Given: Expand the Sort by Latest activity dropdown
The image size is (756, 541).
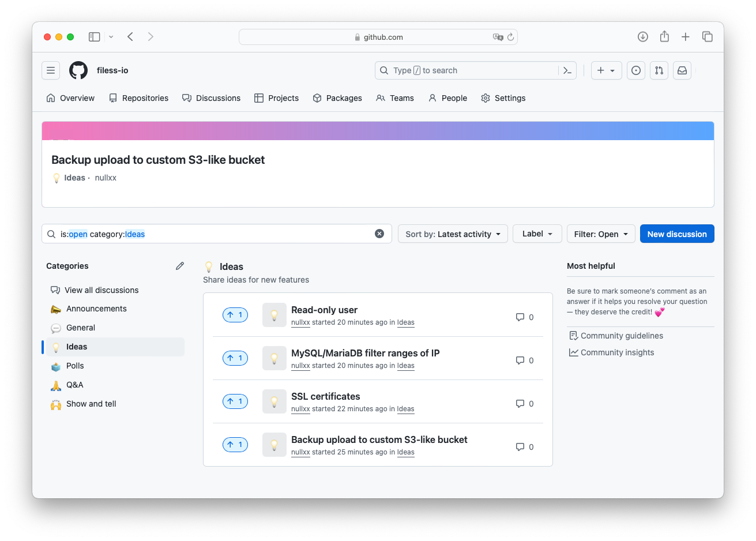Looking at the screenshot, I should (x=453, y=234).
